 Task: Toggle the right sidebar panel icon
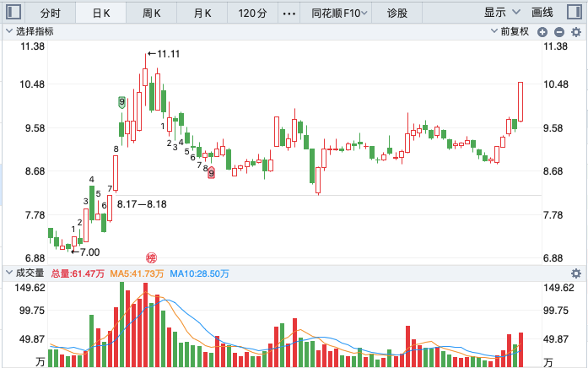[575, 12]
